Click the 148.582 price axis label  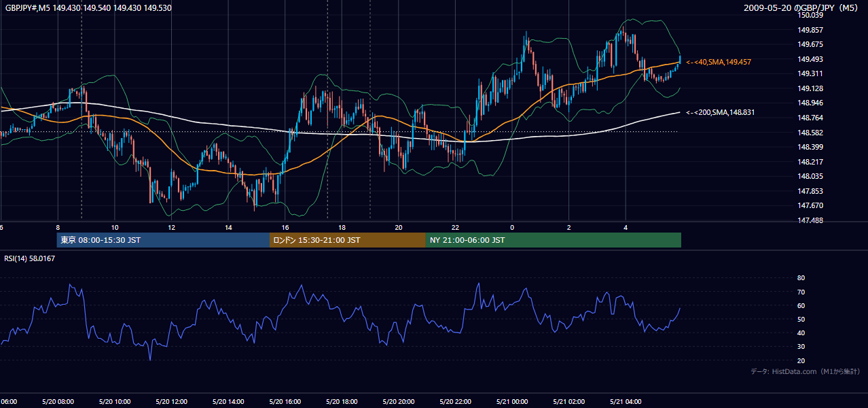click(810, 133)
